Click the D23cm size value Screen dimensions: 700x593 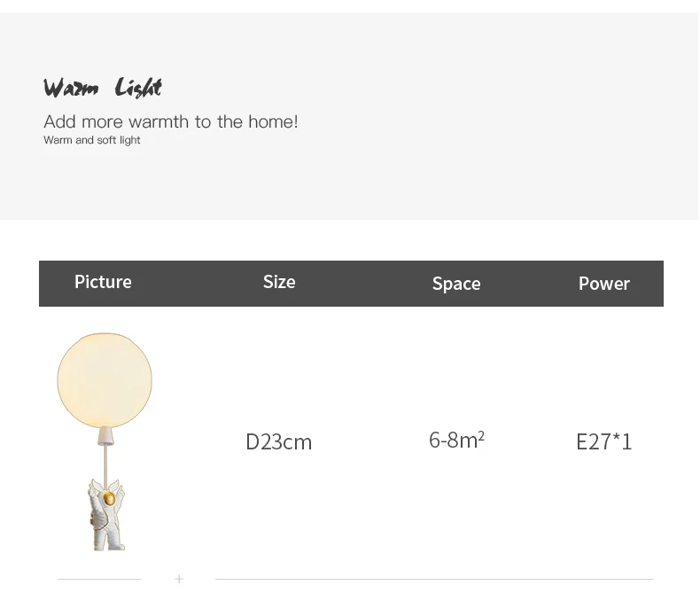point(279,441)
